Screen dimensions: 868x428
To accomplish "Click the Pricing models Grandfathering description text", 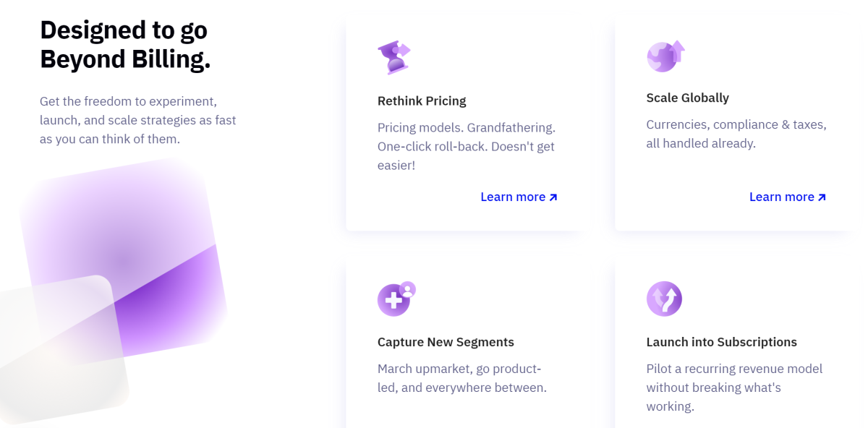I will pyautogui.click(x=467, y=147).
